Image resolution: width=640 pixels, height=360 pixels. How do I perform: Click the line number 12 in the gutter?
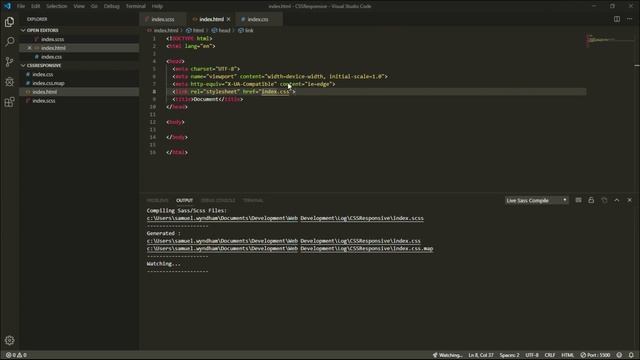pyautogui.click(x=153, y=122)
